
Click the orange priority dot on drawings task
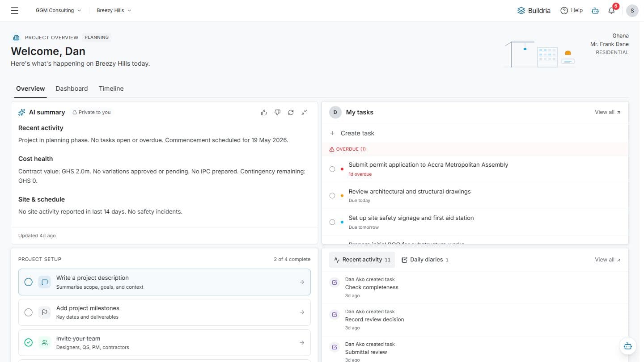coord(342,196)
